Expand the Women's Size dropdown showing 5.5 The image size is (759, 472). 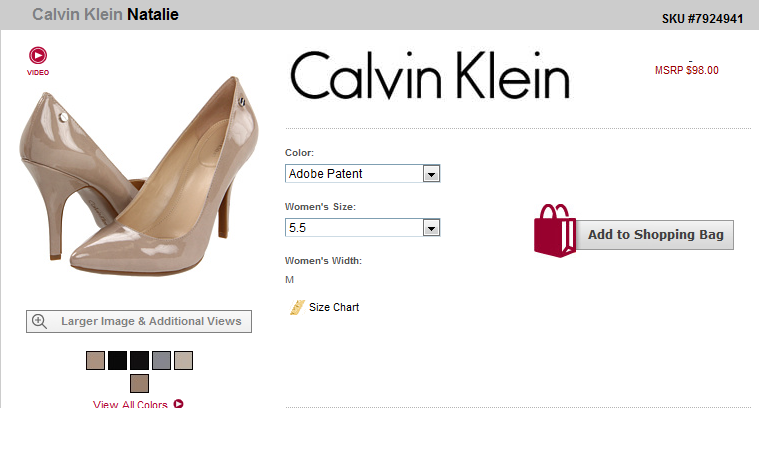pos(362,228)
